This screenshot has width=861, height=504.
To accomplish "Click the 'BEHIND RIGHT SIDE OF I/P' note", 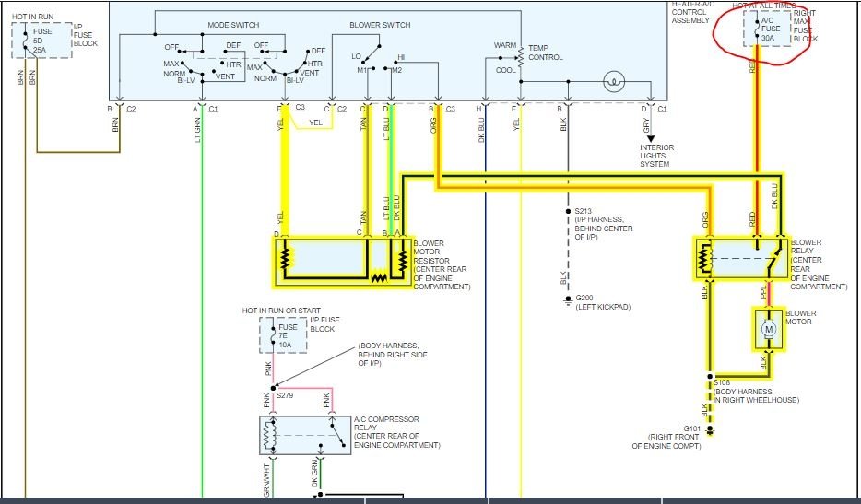I will (x=393, y=359).
